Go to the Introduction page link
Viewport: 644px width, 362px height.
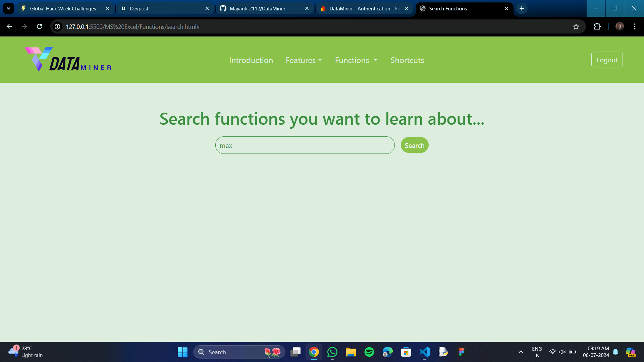click(x=251, y=60)
